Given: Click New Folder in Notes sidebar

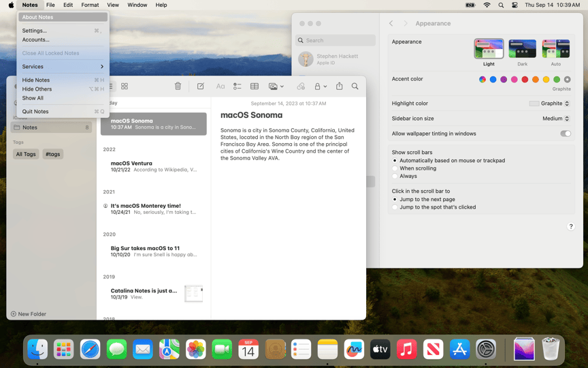Looking at the screenshot, I should [x=29, y=314].
